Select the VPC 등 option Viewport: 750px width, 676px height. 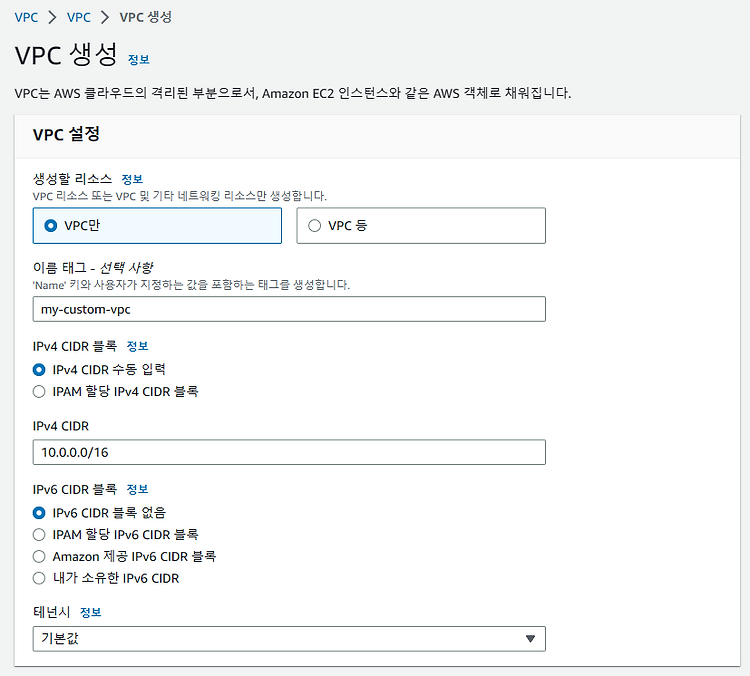click(420, 225)
